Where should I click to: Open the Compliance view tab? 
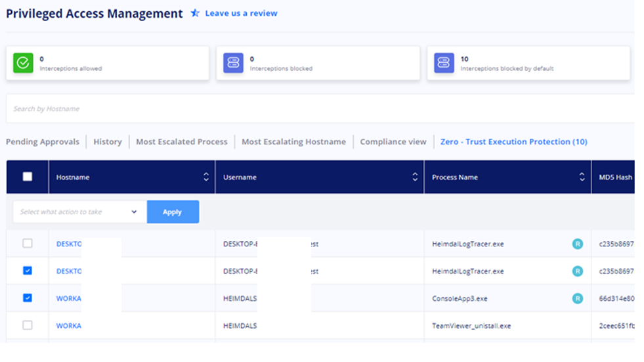[x=393, y=142]
